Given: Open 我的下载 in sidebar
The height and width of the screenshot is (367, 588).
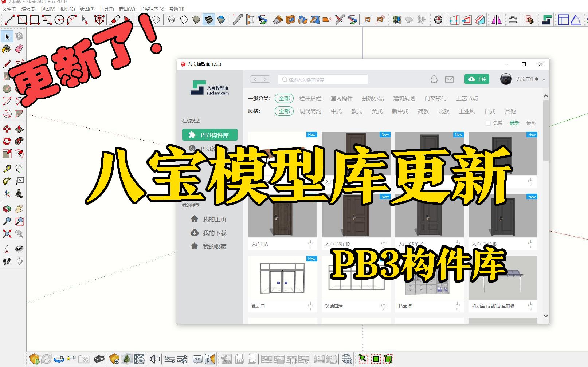Looking at the screenshot, I should point(209,233).
